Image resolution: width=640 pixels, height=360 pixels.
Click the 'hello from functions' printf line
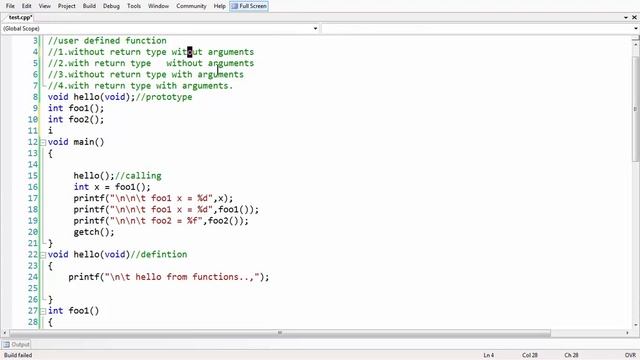click(169, 277)
